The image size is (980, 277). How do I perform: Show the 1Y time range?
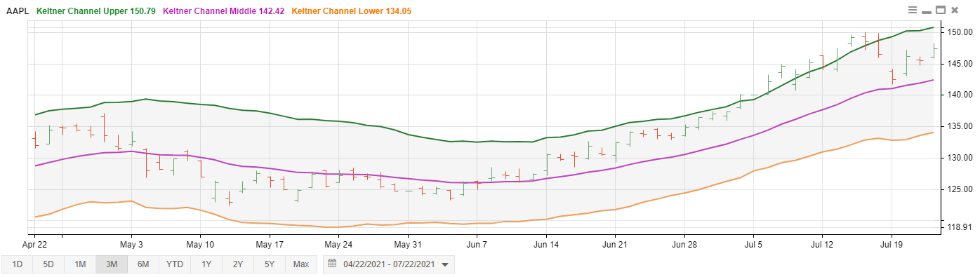click(206, 264)
